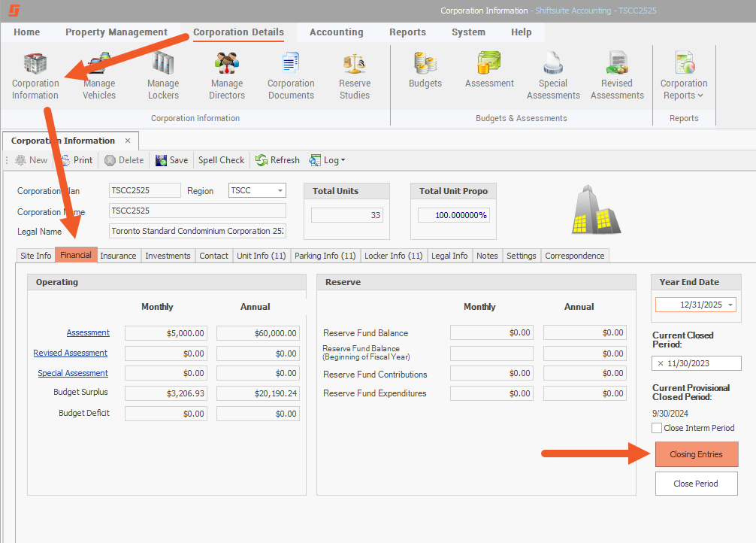Screen dimensions: 756x543
Task: Select Corporation Details ribbon tab
Action: tap(239, 32)
